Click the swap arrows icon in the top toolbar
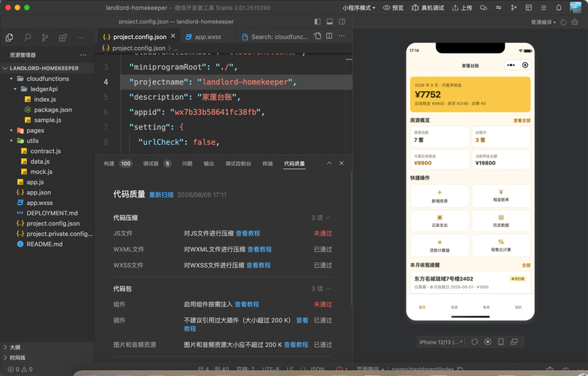 point(499,8)
